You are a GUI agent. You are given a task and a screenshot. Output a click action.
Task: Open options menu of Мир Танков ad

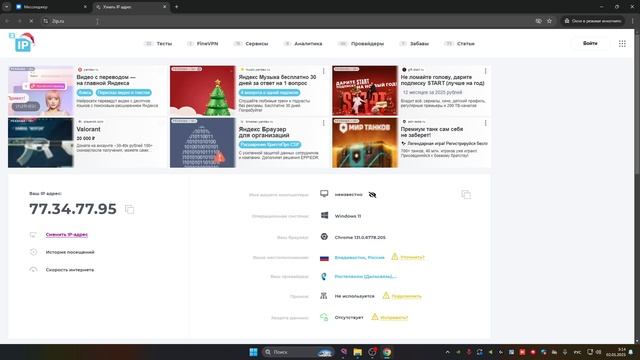pos(485,123)
